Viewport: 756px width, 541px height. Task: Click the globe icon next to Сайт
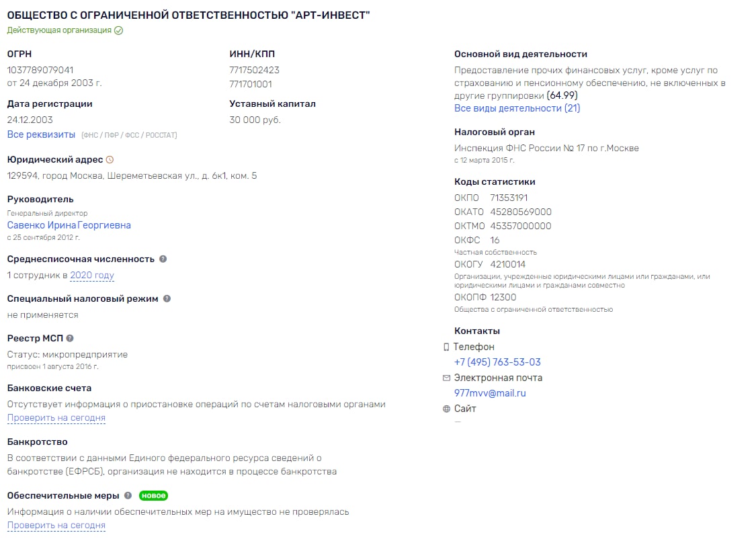click(x=446, y=409)
